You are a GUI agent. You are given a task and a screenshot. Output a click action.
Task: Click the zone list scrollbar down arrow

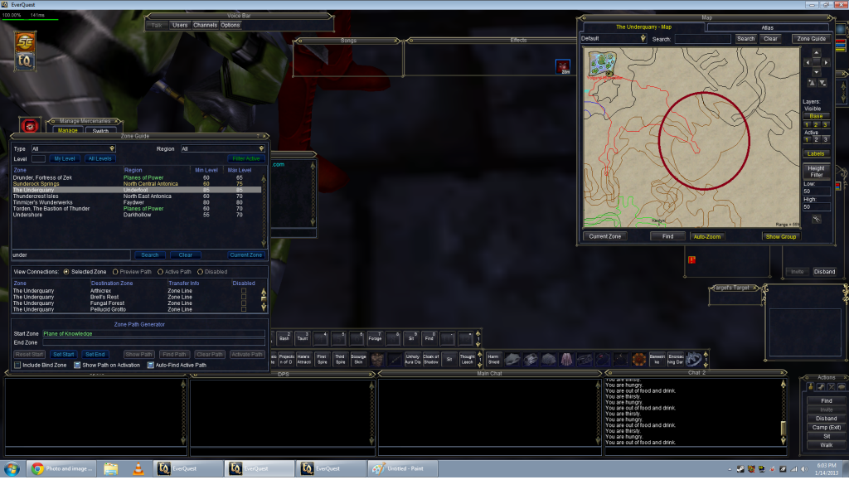264,243
